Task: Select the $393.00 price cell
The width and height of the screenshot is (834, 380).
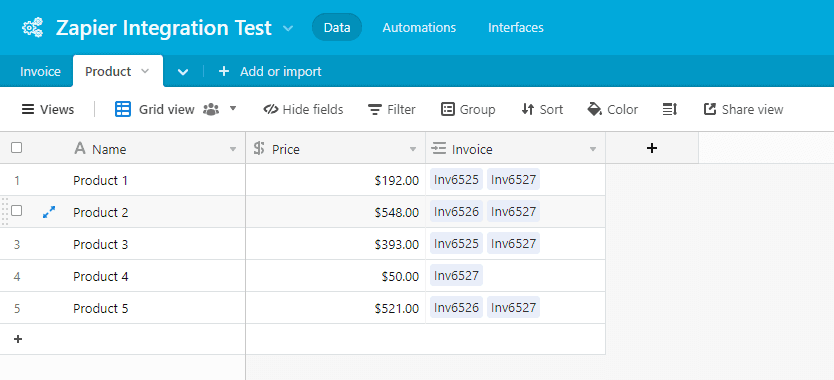Action: point(336,244)
